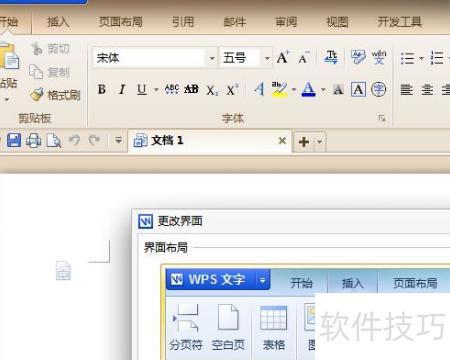Toggle bold formatting
This screenshot has width=450, height=360.
tap(102, 89)
